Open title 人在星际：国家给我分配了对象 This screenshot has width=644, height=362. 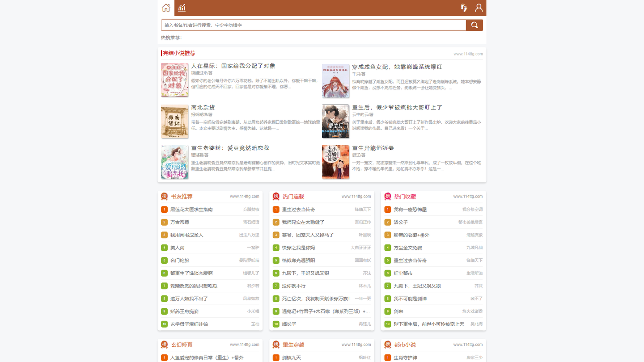point(233,66)
